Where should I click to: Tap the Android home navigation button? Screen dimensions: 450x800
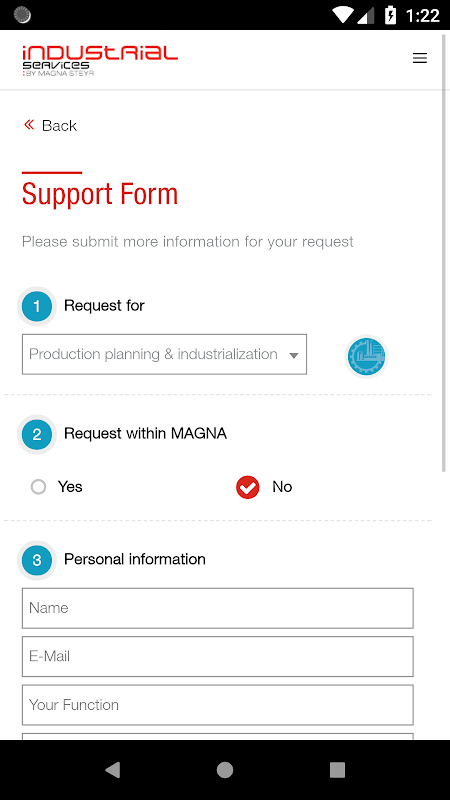pos(225,770)
